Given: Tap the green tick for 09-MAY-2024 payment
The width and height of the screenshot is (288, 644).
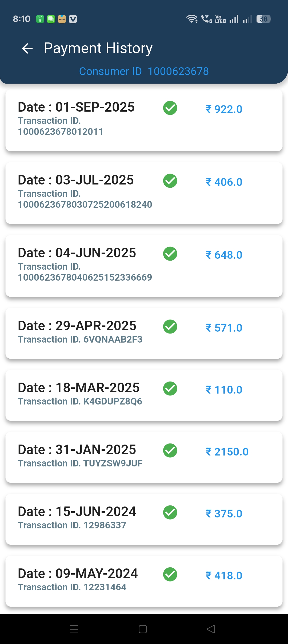Looking at the screenshot, I should (x=170, y=575).
